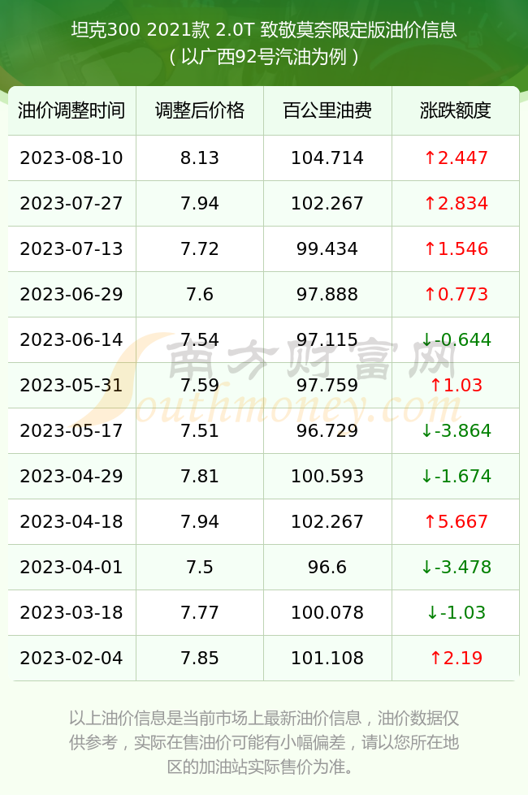Select the date cell 2023-07-27
The height and width of the screenshot is (812, 528).
tap(71, 204)
